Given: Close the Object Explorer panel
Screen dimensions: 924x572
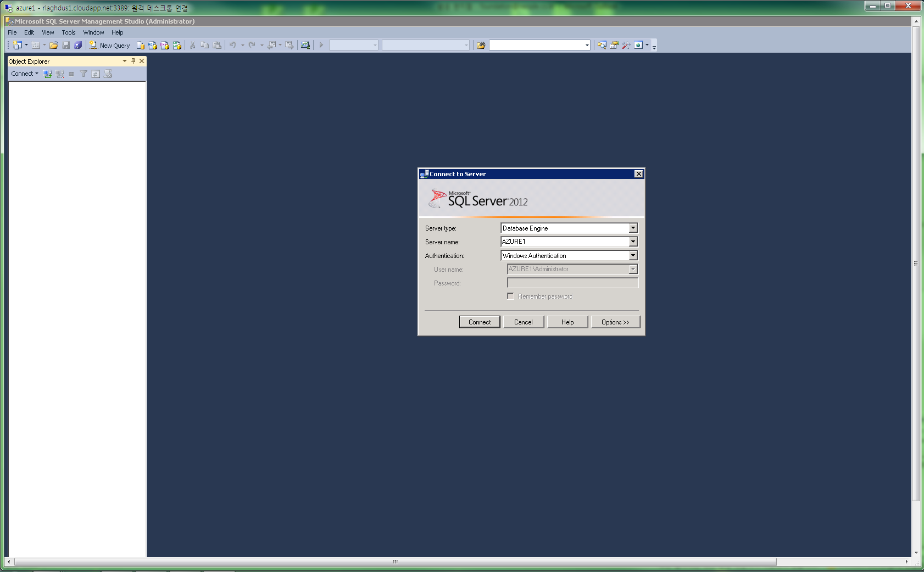Looking at the screenshot, I should pos(142,61).
